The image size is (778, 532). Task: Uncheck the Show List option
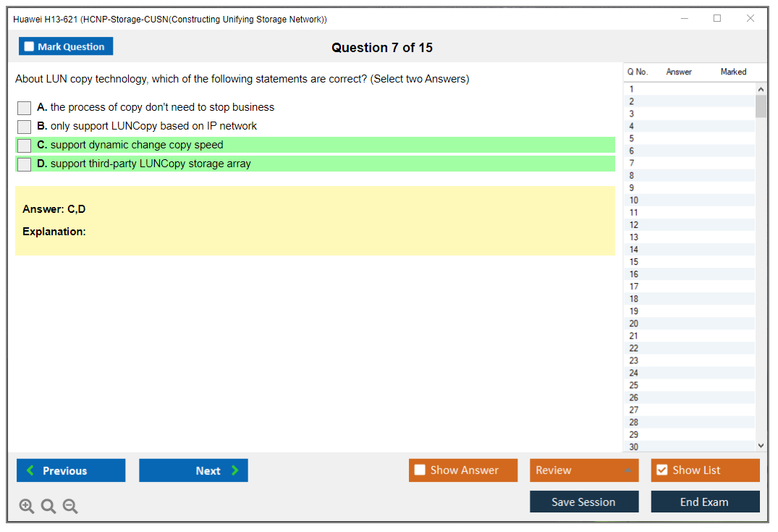pyautogui.click(x=661, y=470)
